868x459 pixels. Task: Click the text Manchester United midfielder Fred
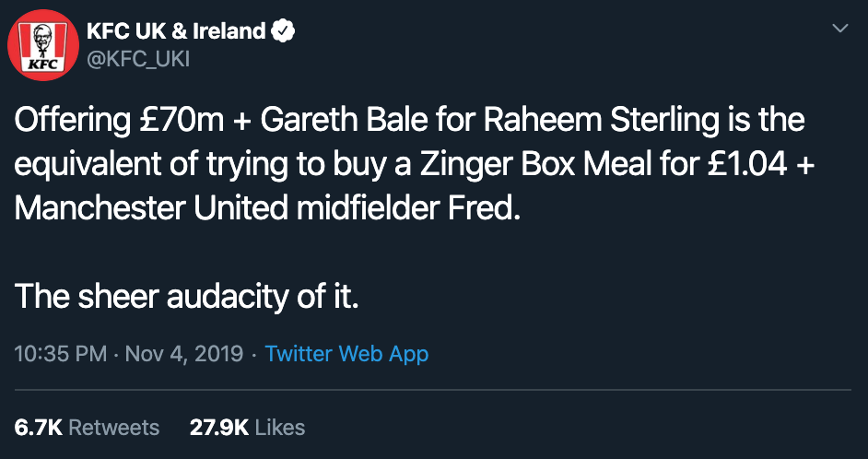[268, 210]
